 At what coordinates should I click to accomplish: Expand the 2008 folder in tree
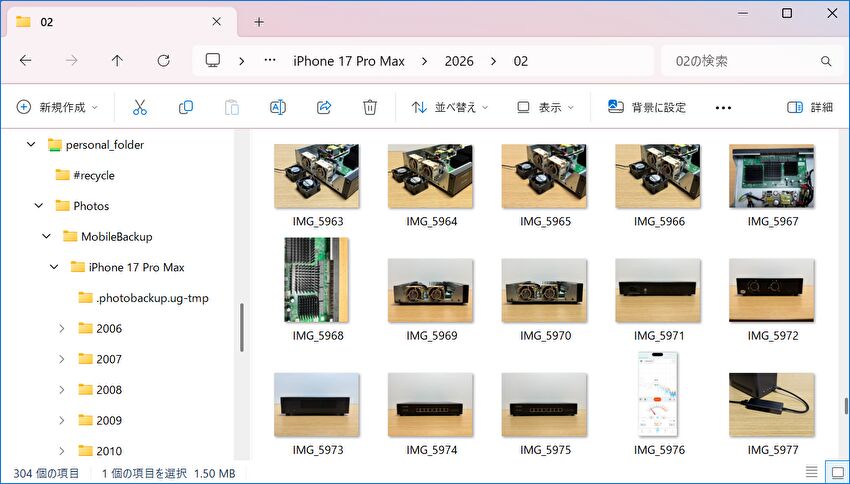coord(61,390)
